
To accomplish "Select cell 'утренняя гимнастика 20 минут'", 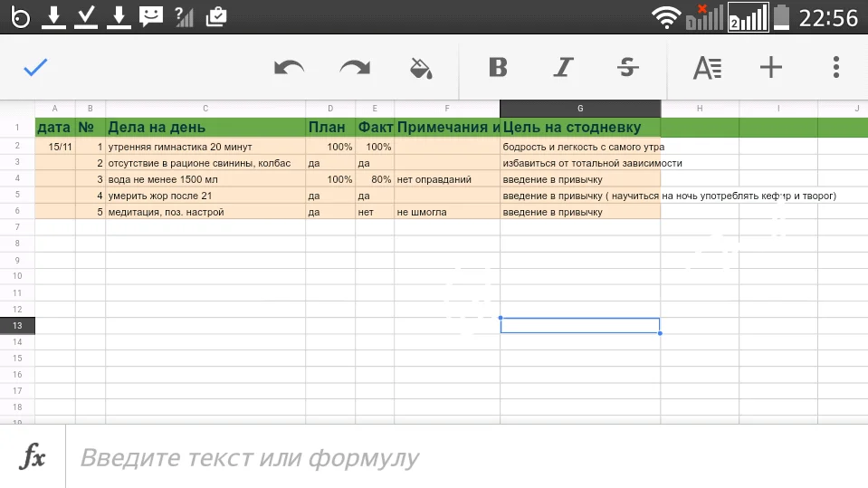I will [x=205, y=147].
